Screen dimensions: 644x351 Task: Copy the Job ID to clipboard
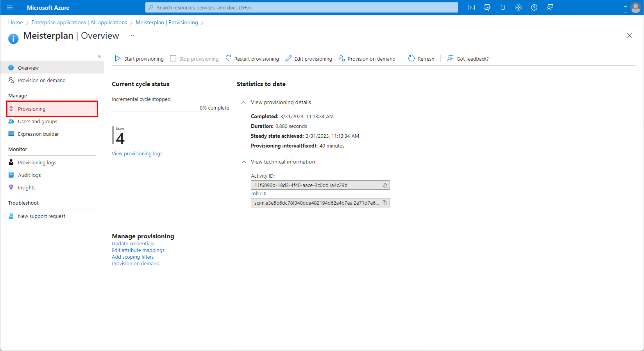pyautogui.click(x=385, y=203)
